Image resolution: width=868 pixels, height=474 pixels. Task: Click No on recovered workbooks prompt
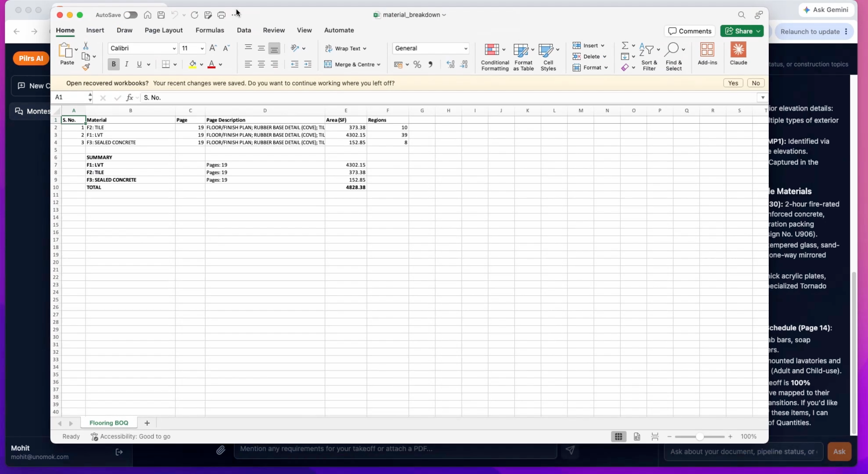pyautogui.click(x=756, y=83)
